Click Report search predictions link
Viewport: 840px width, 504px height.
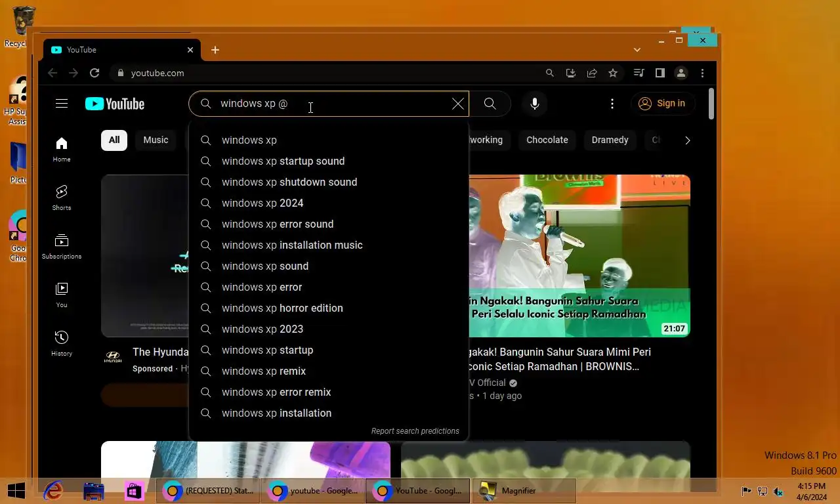[415, 431]
